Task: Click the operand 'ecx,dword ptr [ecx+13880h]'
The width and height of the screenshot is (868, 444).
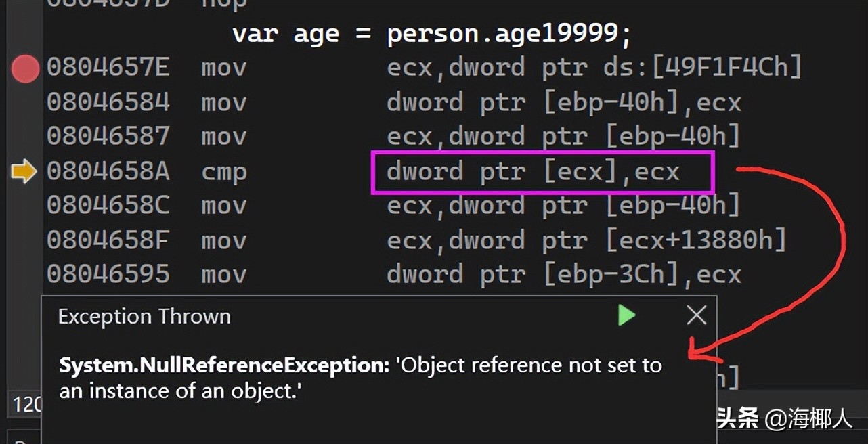Action: [586, 240]
